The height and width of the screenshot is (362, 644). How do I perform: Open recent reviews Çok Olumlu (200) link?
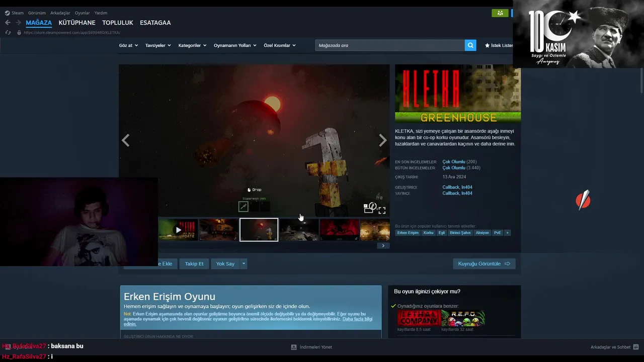pos(459,162)
